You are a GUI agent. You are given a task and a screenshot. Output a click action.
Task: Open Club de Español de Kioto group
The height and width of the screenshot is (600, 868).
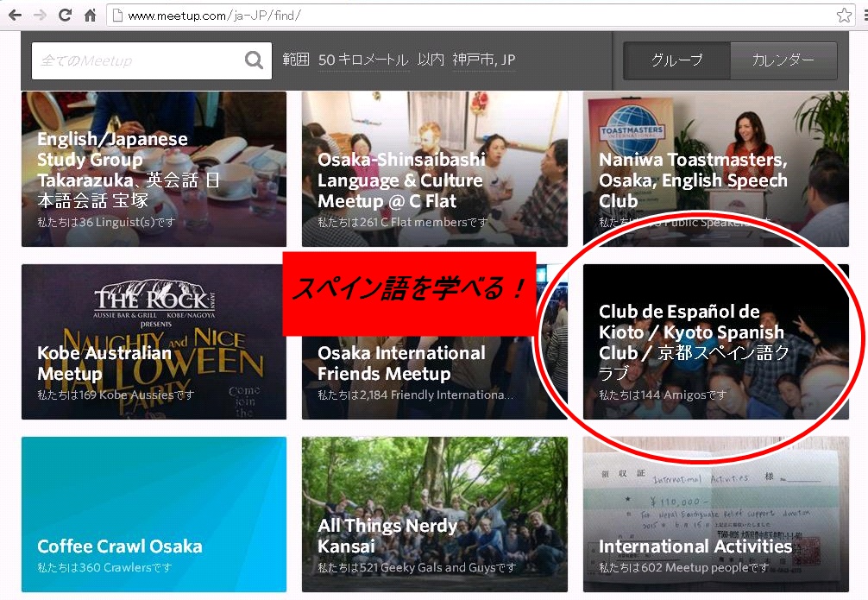[x=715, y=342]
